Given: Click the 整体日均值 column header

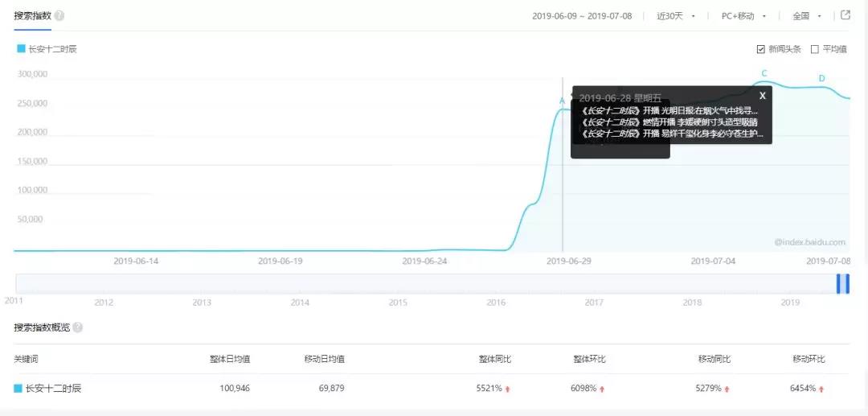Looking at the screenshot, I should (x=230, y=359).
